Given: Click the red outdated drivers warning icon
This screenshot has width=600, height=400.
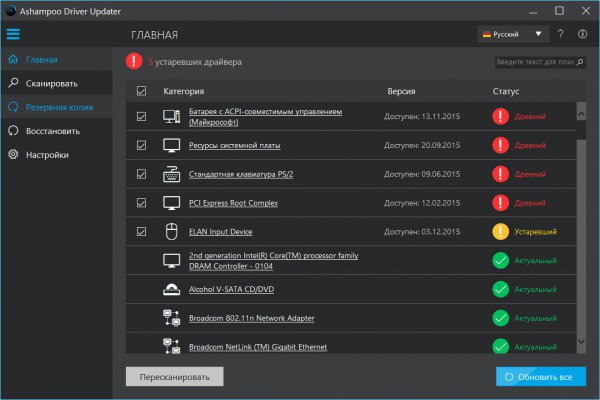Looking at the screenshot, I should [x=134, y=61].
